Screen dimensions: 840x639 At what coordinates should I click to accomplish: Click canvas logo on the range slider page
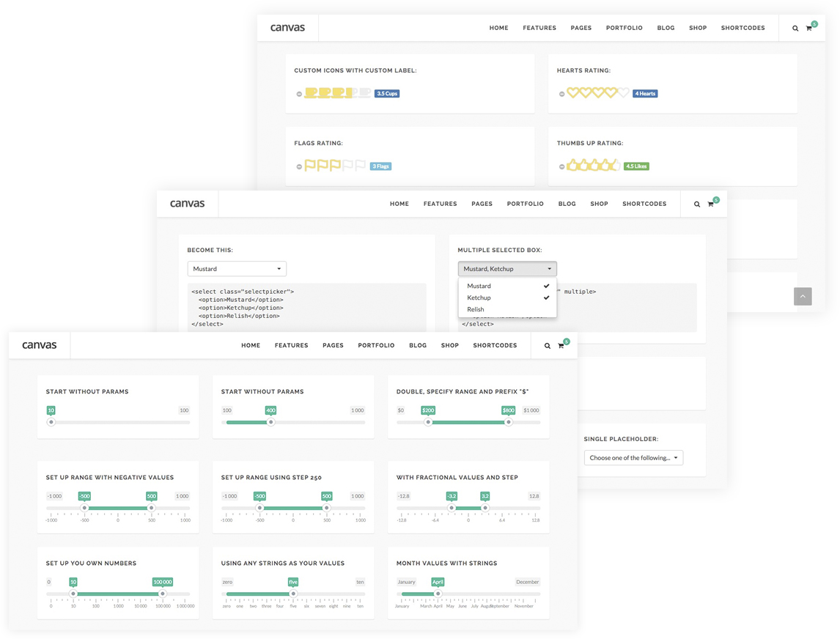(40, 345)
